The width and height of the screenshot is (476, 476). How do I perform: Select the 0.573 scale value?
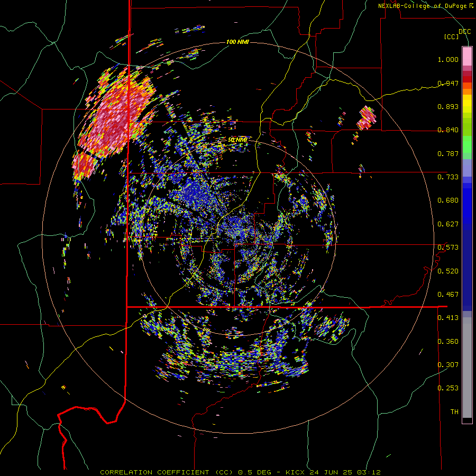(x=448, y=248)
